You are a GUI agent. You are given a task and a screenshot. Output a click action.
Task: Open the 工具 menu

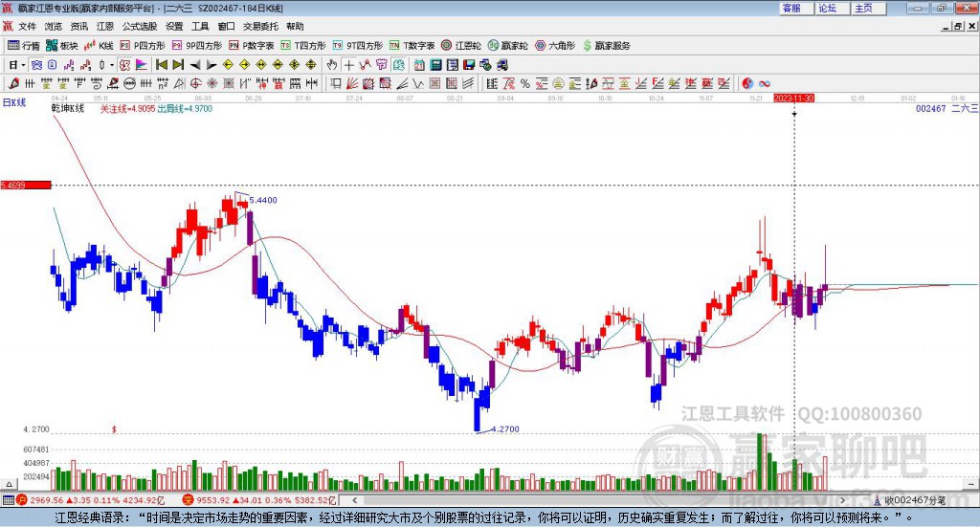click(200, 26)
